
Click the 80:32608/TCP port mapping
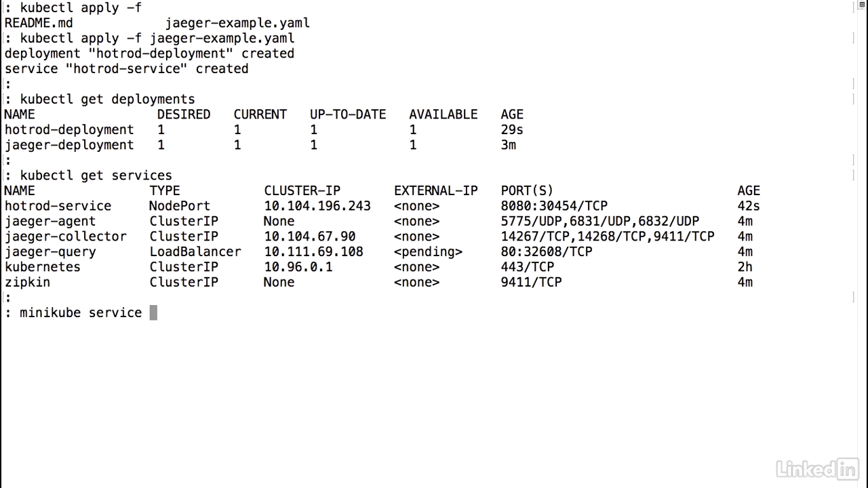pos(547,251)
